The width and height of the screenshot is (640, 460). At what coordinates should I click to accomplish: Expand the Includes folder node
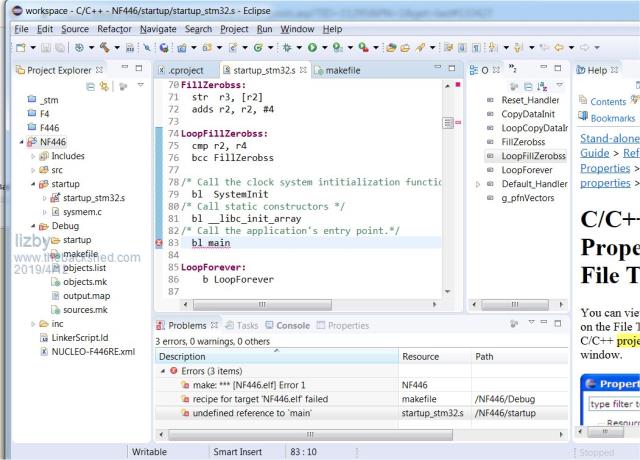pyautogui.click(x=33, y=156)
